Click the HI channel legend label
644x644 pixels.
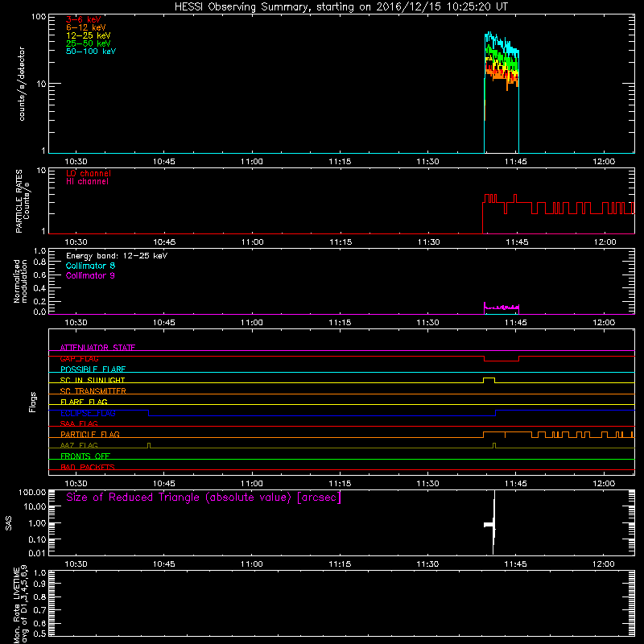tap(87, 181)
